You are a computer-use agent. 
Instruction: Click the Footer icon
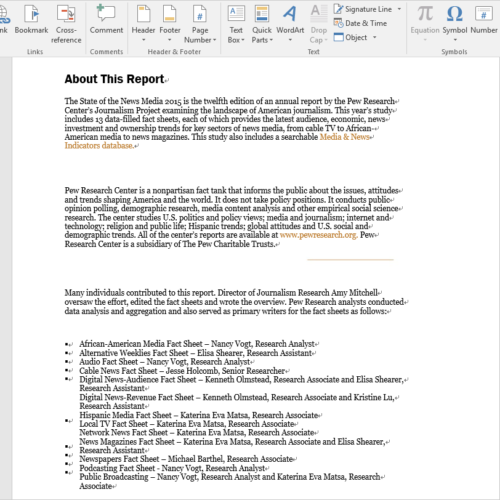click(x=170, y=14)
